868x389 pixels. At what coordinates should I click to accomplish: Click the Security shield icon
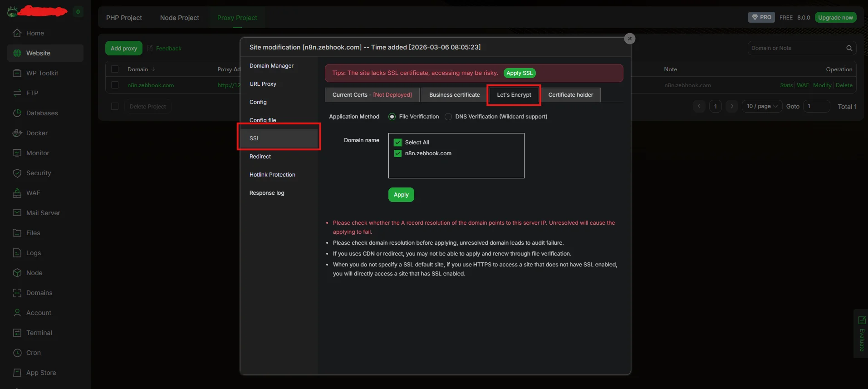pyautogui.click(x=17, y=173)
